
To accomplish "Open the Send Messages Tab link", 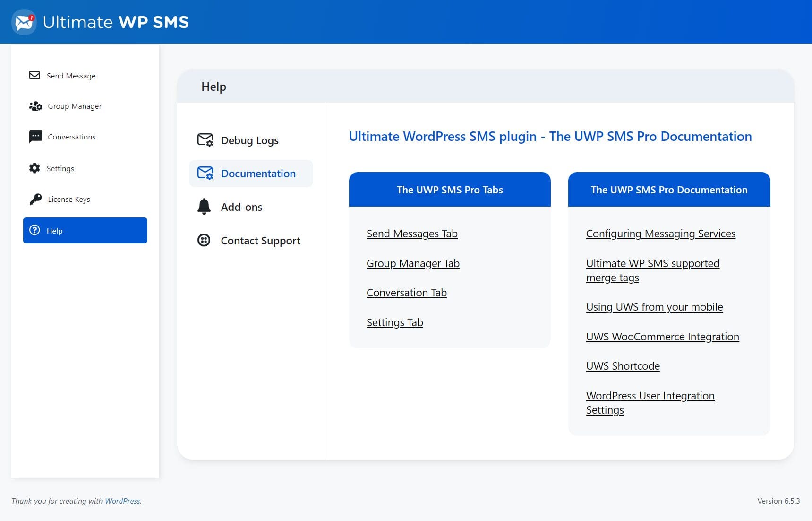I will point(412,234).
